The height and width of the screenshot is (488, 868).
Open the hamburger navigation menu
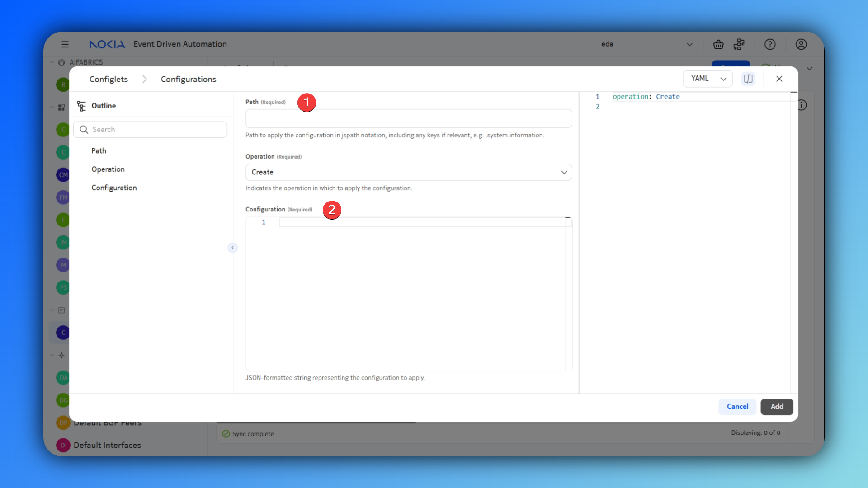point(65,44)
